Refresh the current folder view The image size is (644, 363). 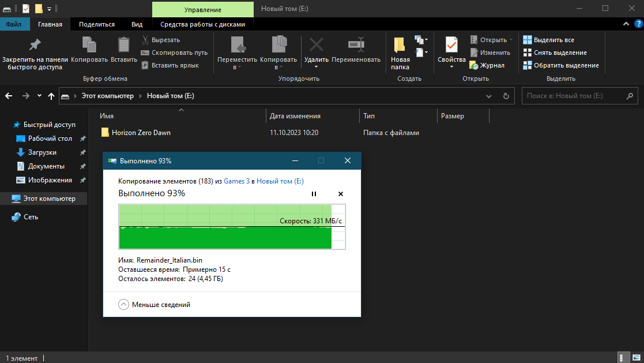click(x=506, y=96)
